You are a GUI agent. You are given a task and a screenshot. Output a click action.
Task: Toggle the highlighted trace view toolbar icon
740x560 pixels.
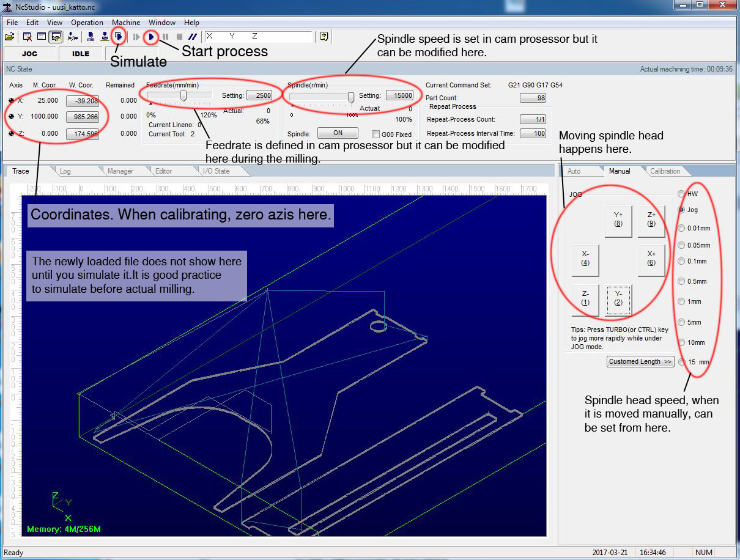tap(56, 37)
